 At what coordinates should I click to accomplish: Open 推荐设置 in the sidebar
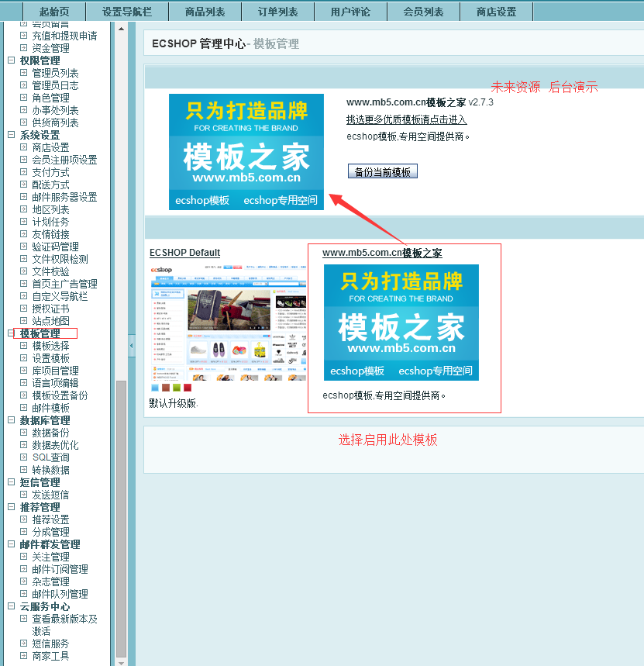50,519
